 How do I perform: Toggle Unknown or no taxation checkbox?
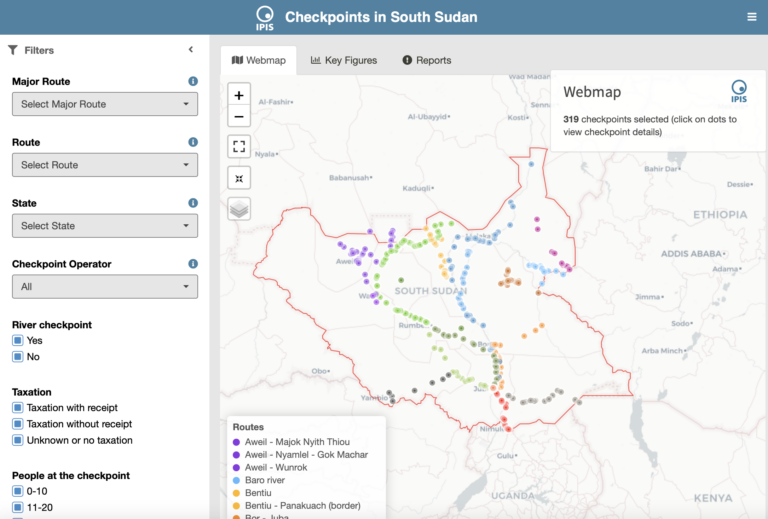coord(17,440)
